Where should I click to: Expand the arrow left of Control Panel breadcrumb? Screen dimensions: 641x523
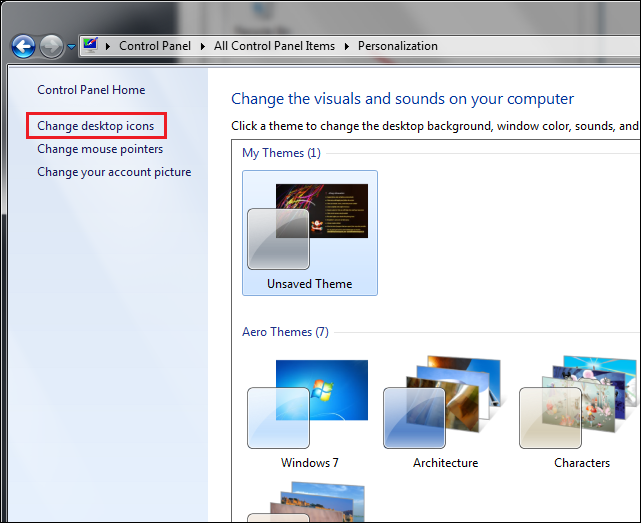pyautogui.click(x=109, y=46)
